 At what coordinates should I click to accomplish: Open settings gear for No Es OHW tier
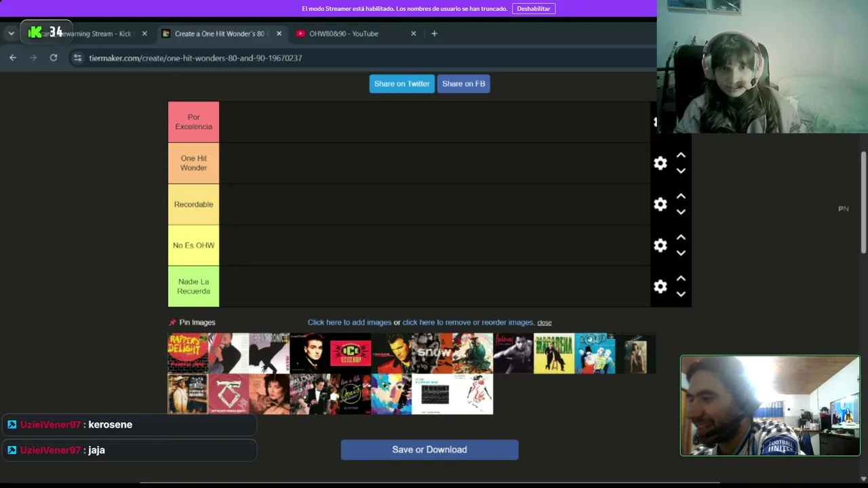click(660, 245)
